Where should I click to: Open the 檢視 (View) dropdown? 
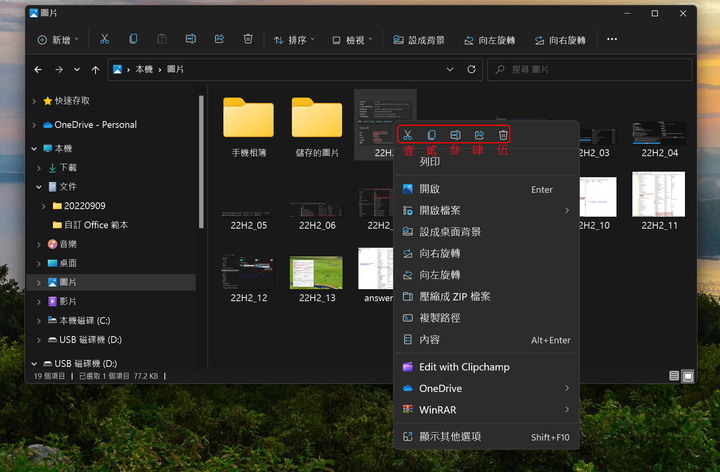click(x=352, y=40)
